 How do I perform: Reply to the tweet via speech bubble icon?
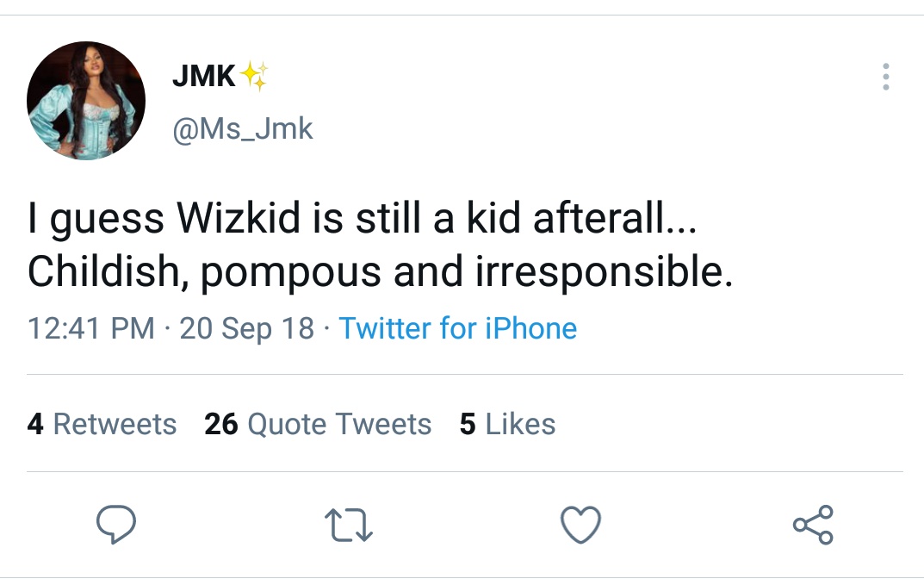pyautogui.click(x=115, y=524)
